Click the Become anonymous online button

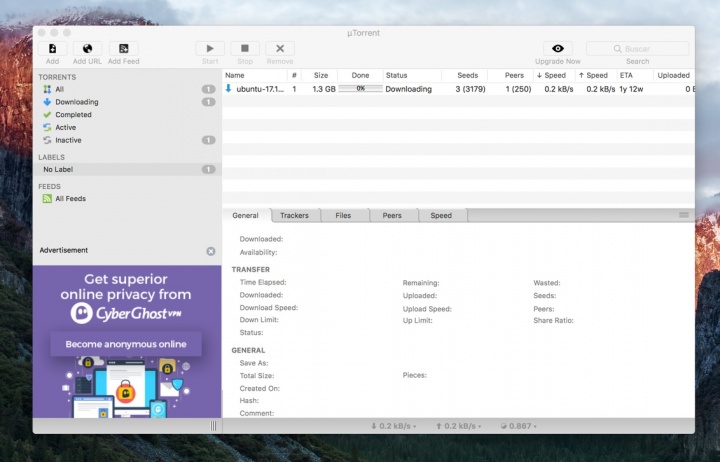[126, 344]
